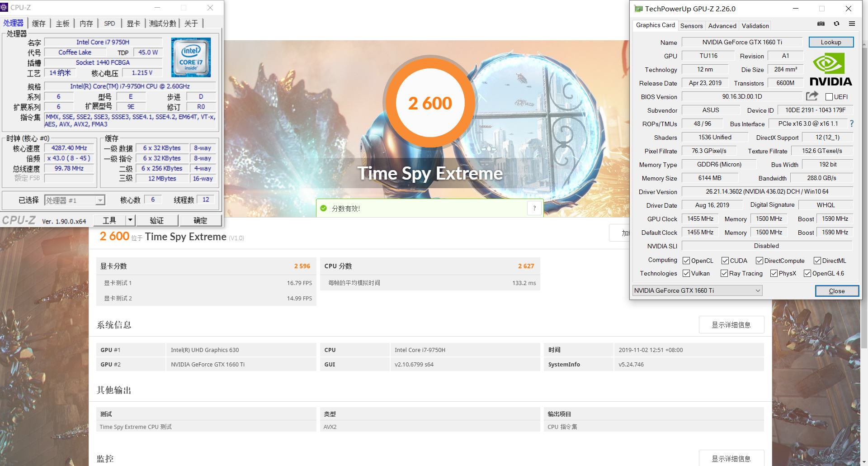868x466 pixels.
Task: Switch to the Advanced tab in GPU-Z
Action: coord(722,26)
